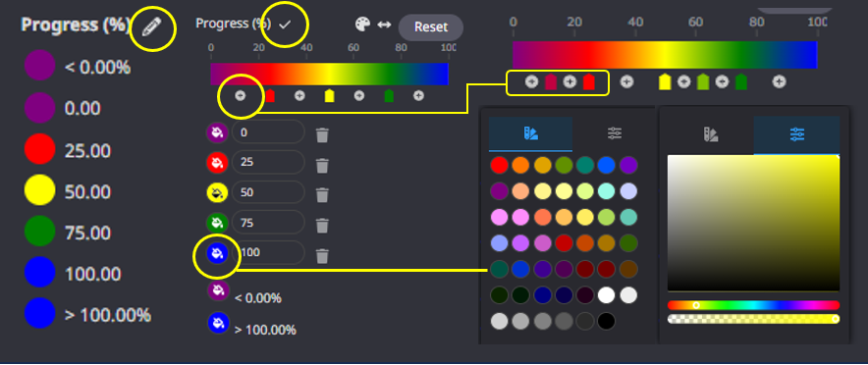Select the yellow stop marker under the gradient
This screenshot has height=365, width=868.
click(x=329, y=96)
